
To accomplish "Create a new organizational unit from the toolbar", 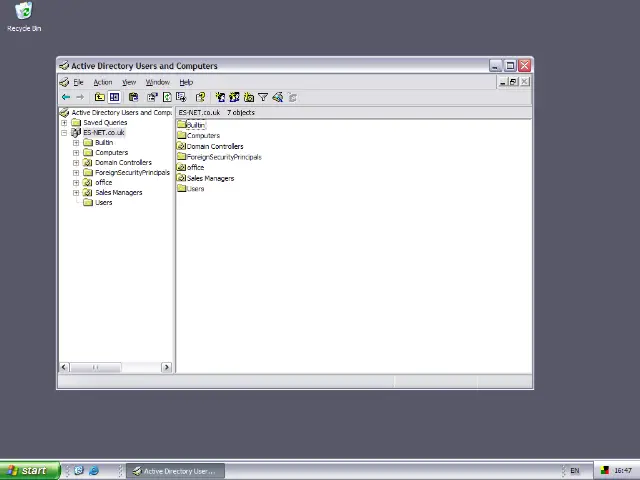I will (249, 97).
